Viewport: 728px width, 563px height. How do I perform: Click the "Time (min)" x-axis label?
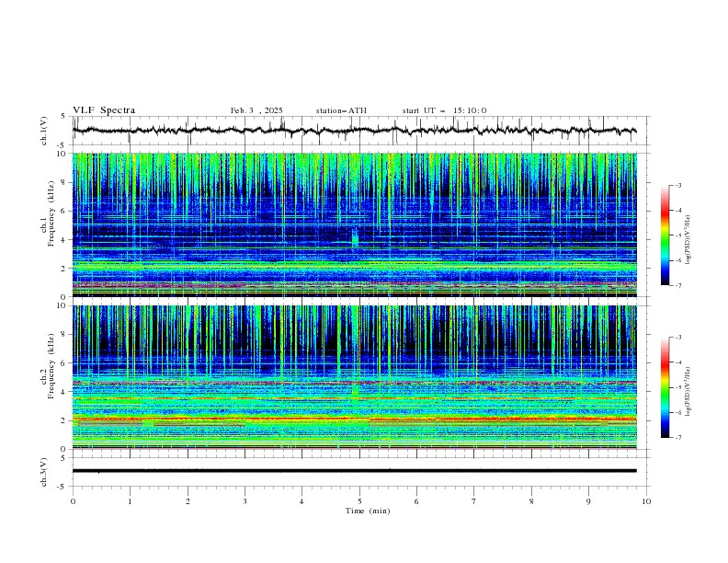pos(368,511)
